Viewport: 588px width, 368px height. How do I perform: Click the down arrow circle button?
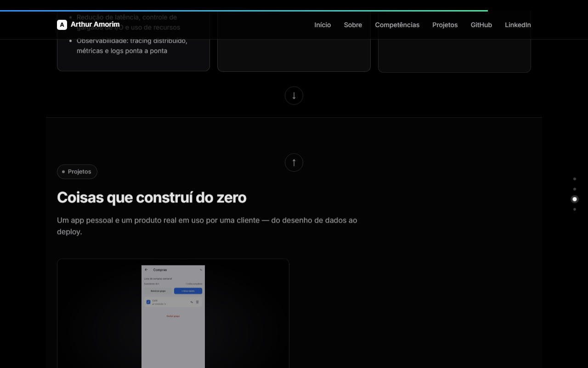294,96
